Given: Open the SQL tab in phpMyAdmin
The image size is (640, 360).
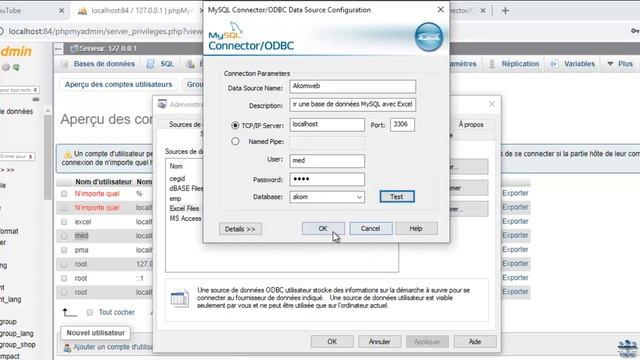Looking at the screenshot, I should [167, 64].
